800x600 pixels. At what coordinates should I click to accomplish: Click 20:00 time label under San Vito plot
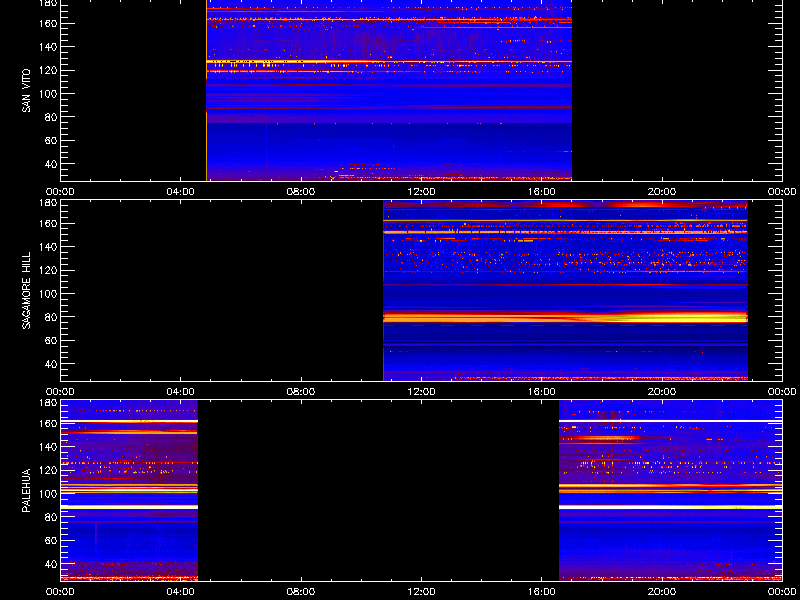click(x=662, y=192)
